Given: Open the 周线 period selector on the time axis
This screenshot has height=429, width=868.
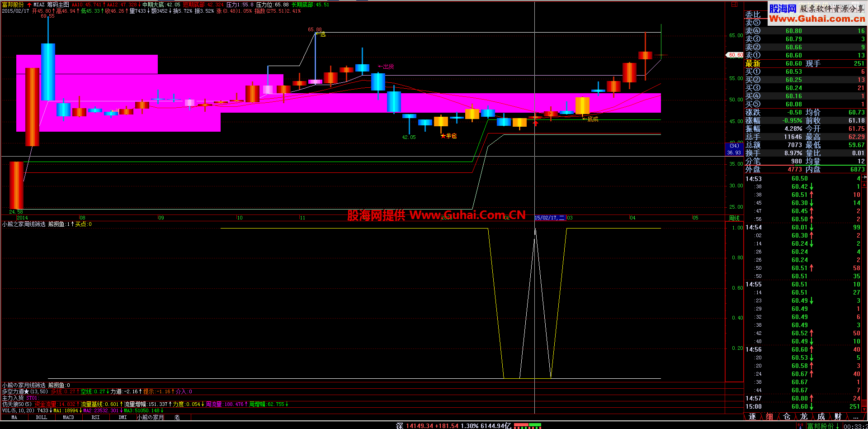Looking at the screenshot, I should [x=734, y=218].
